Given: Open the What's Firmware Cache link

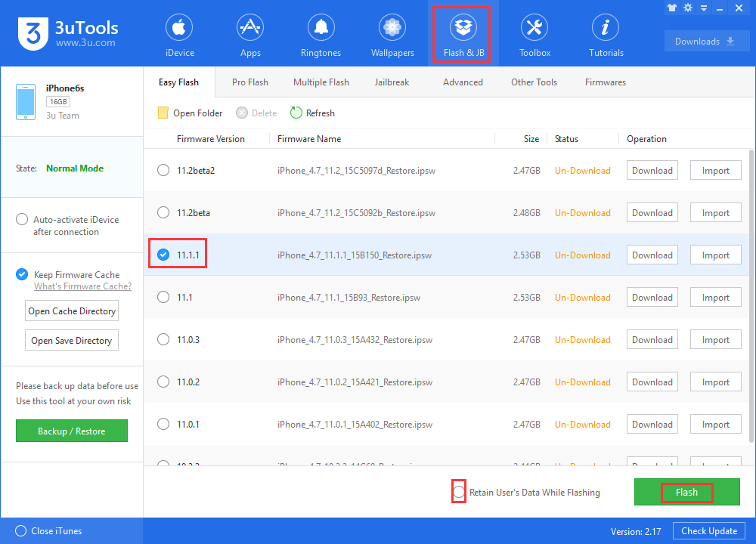Looking at the screenshot, I should point(82,286).
